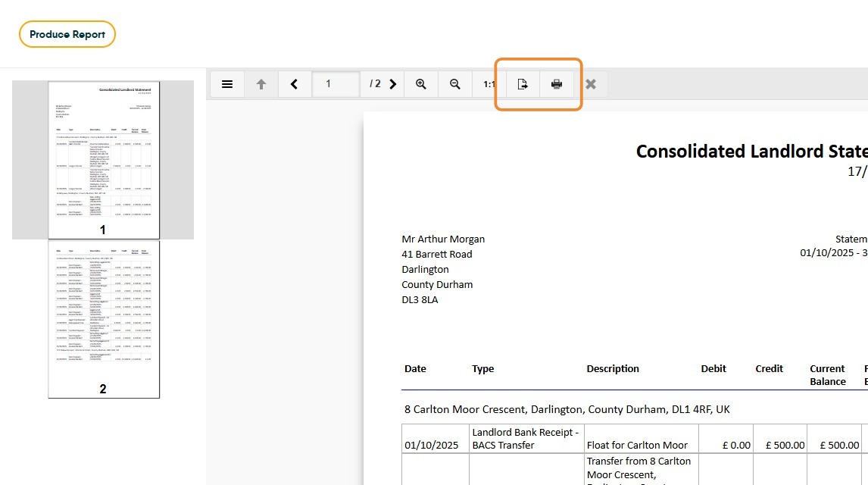Select page 1 thumbnail
The width and height of the screenshot is (868, 485).
104,160
